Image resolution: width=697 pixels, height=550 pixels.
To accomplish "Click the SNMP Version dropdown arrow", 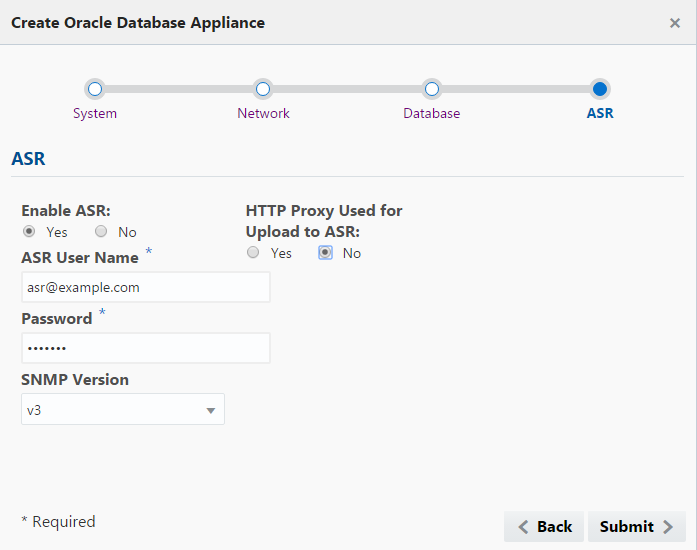I will [211, 410].
